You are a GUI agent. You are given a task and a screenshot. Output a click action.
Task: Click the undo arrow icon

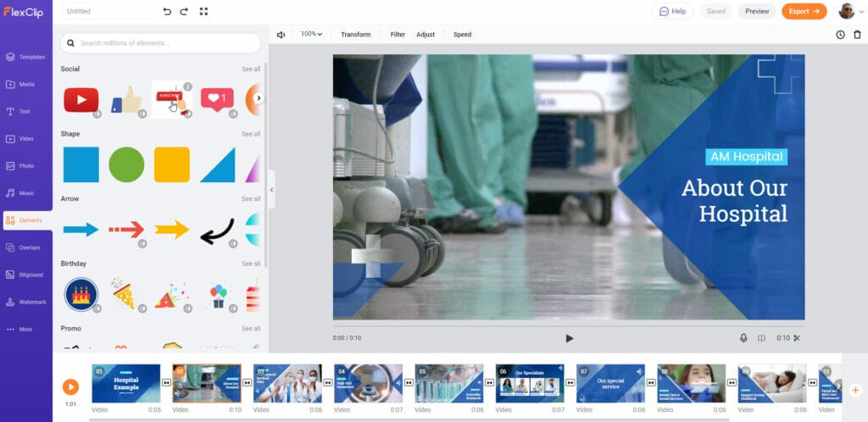(167, 11)
